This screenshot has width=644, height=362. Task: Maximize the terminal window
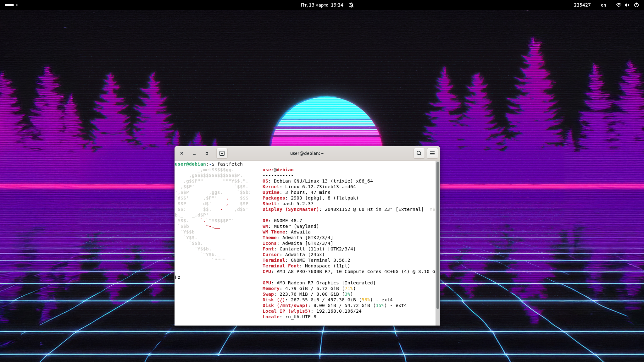pos(207,153)
